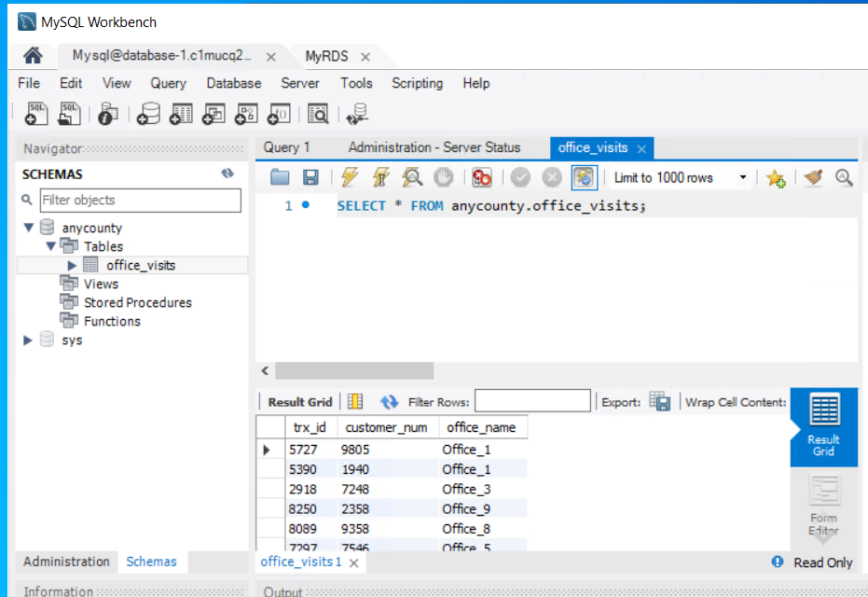Screen dimensions: 868x597
Task: Rollback transaction X icon
Action: tap(551, 177)
